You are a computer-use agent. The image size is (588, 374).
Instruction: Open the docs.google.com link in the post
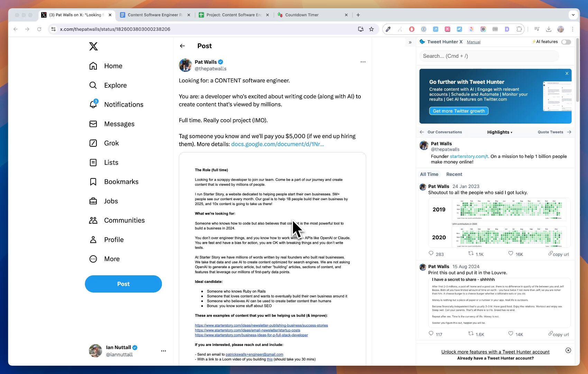tap(278, 144)
